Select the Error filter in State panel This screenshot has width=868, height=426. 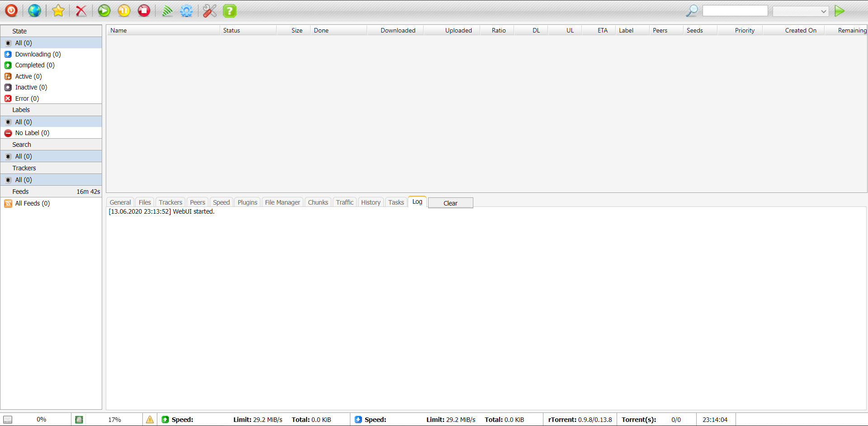pos(26,98)
